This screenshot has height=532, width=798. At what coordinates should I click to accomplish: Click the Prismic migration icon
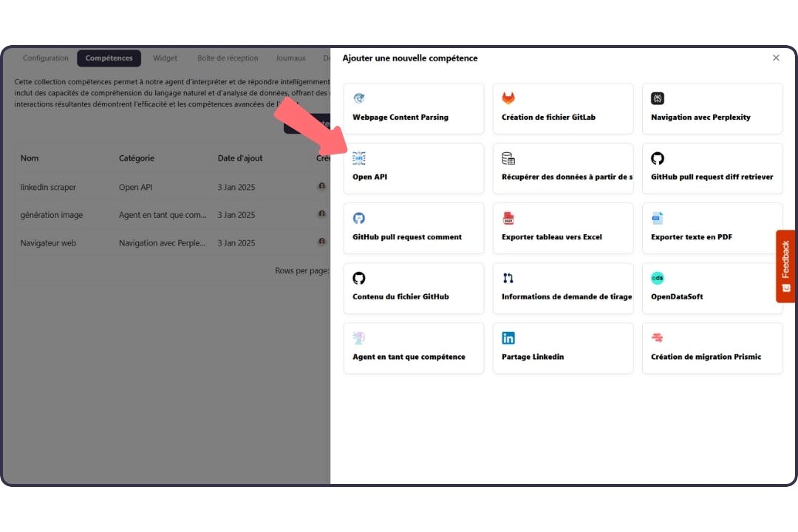tap(657, 338)
